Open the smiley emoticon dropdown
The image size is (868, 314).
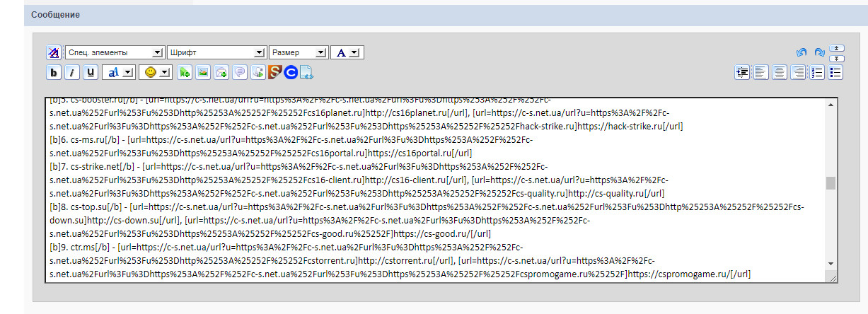click(x=154, y=72)
